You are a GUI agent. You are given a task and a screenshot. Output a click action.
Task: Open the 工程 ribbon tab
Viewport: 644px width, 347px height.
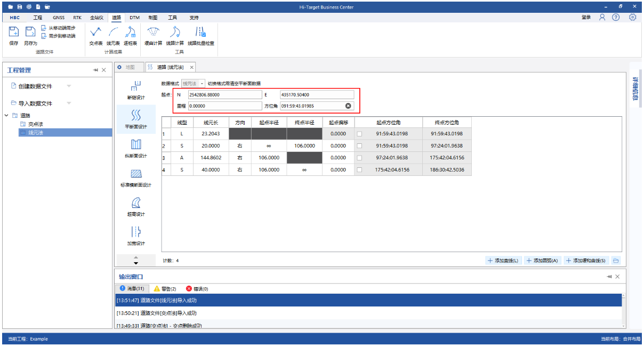[x=37, y=18]
